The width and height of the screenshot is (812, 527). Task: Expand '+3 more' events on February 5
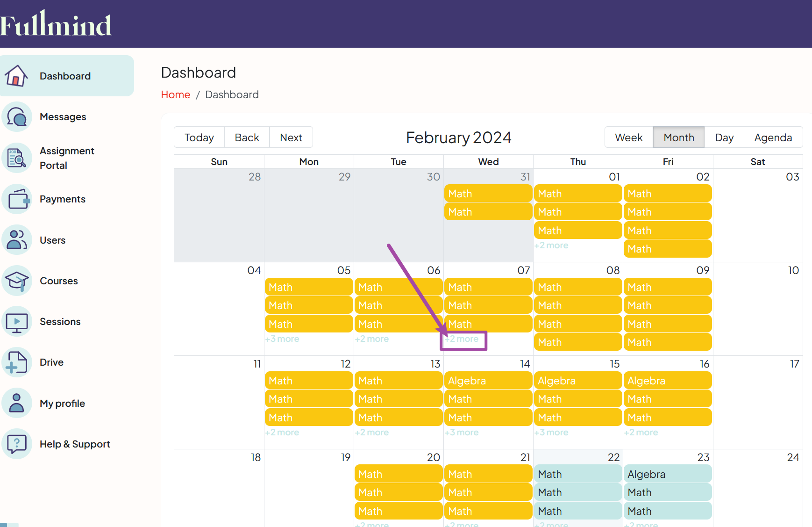click(x=282, y=339)
